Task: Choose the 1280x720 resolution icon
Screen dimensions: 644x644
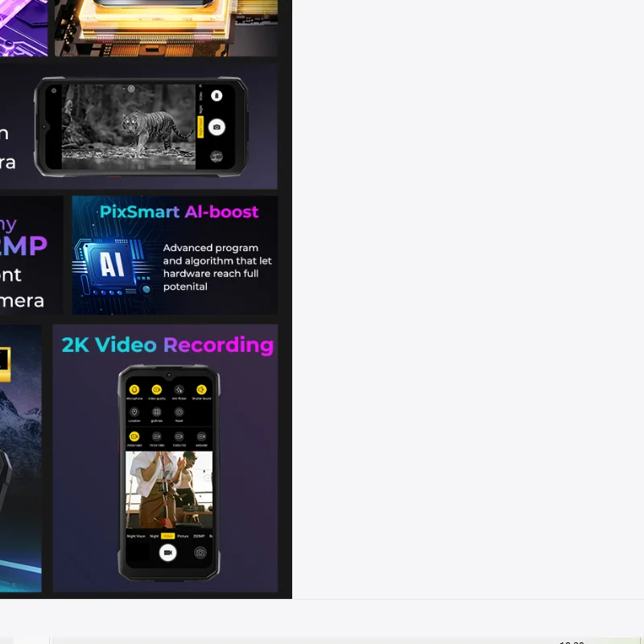Action: coord(179,436)
